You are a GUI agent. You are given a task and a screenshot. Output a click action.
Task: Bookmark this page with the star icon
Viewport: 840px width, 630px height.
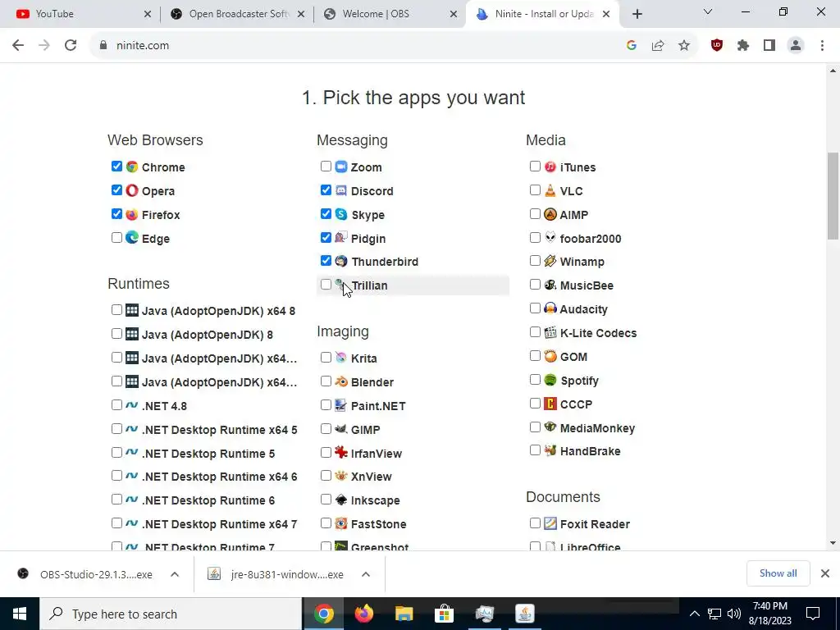tap(684, 46)
